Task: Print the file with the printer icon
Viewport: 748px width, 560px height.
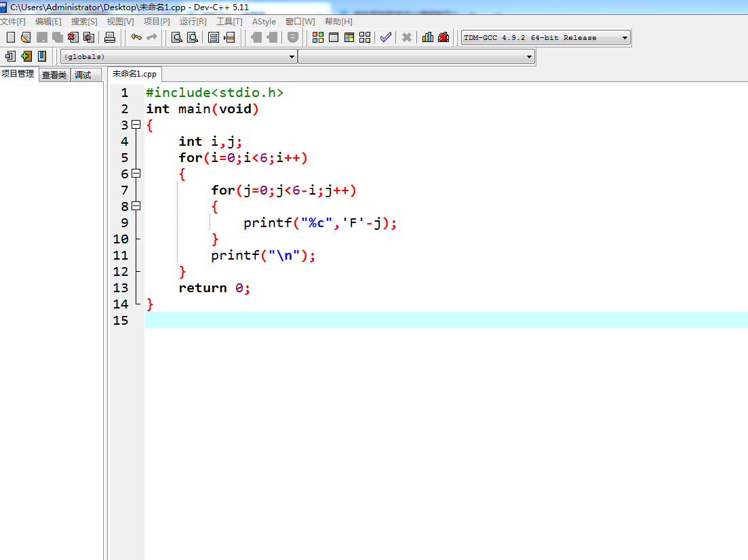Action: 110,37
